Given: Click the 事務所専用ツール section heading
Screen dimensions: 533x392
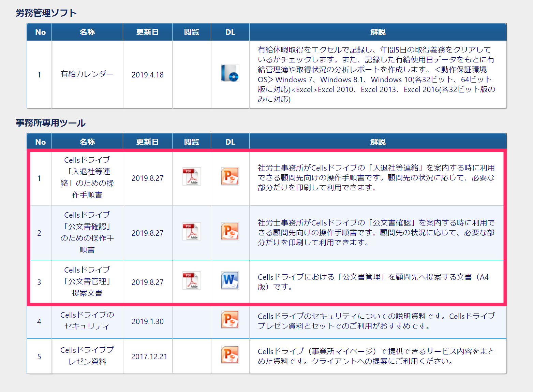Looking at the screenshot, I should point(50,123).
